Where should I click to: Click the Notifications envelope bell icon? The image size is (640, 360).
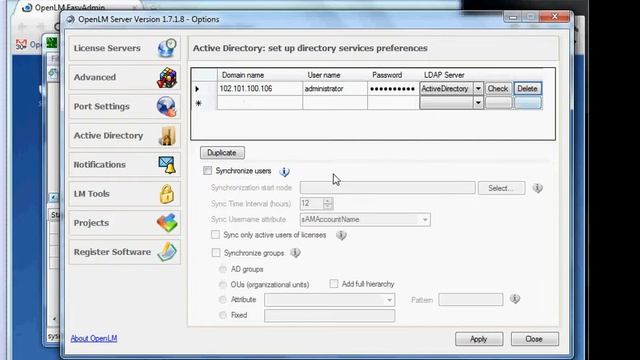(x=167, y=164)
